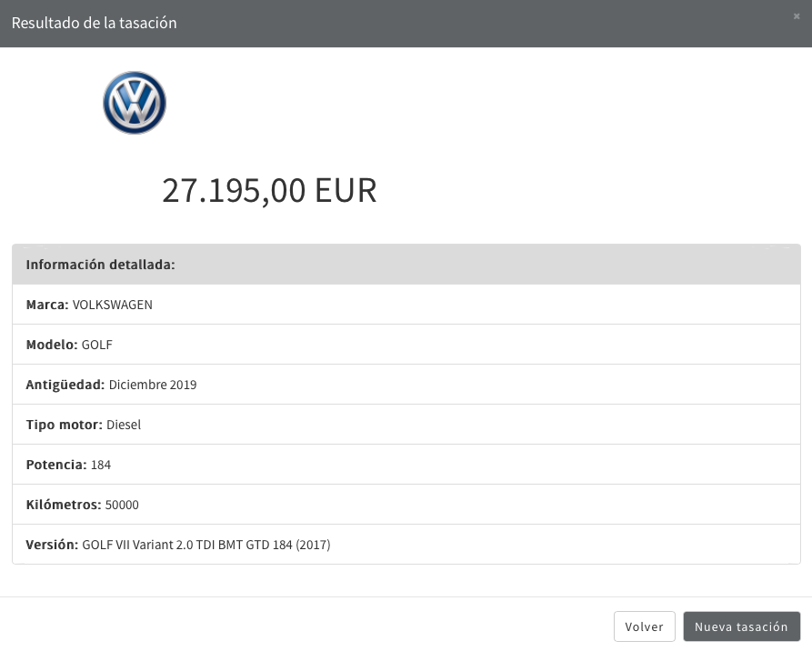Click the Potencia label
The height and width of the screenshot is (651, 812).
[x=56, y=465]
